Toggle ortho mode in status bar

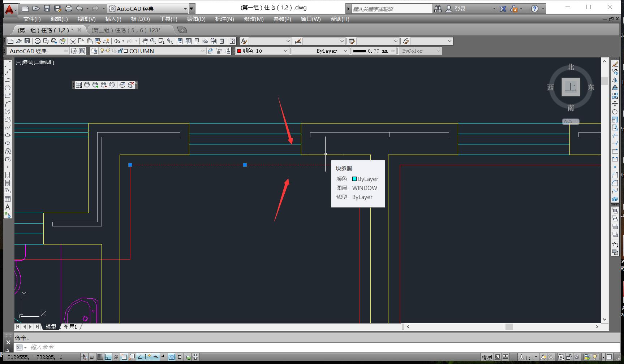pos(108,357)
